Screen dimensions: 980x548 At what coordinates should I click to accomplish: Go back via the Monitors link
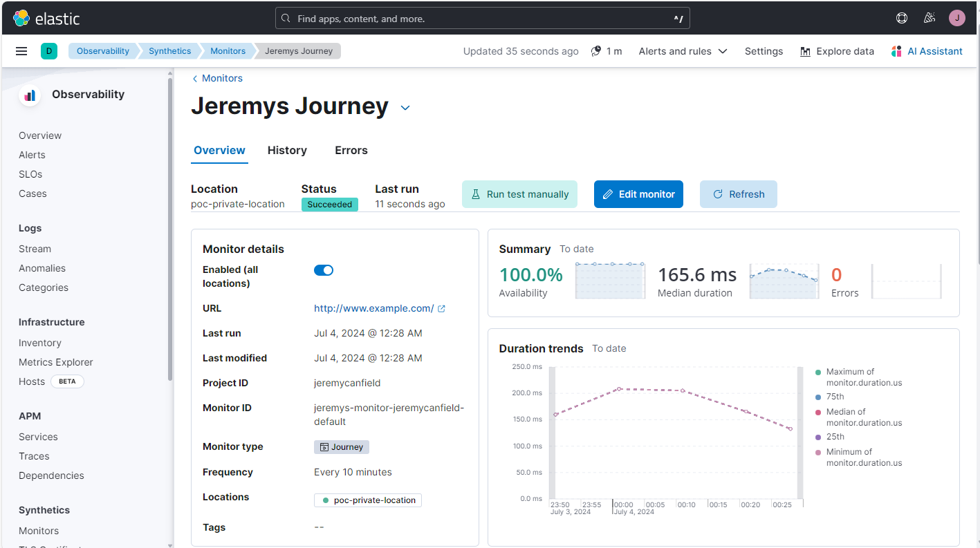tap(217, 79)
